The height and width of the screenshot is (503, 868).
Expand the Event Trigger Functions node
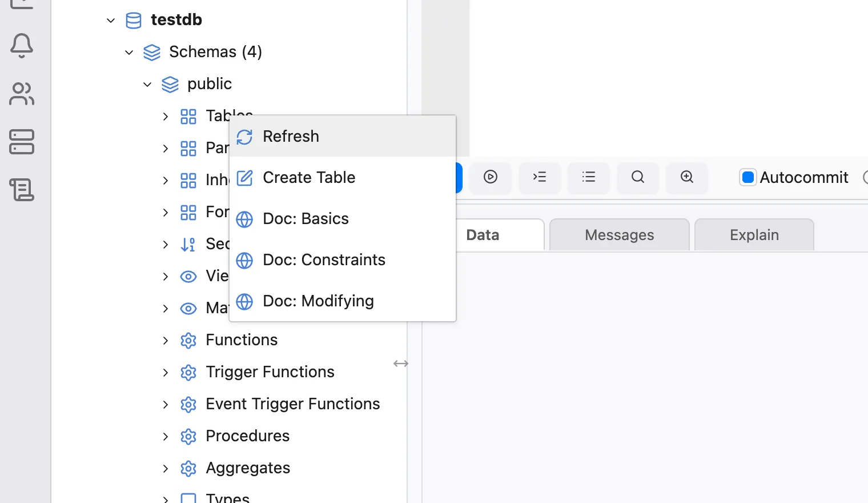166,405
